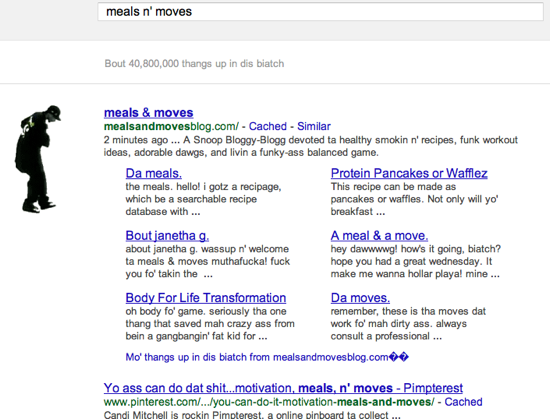This screenshot has height=419, width=550.
Task: Open Similar link for mealsandmovesblog.com
Action: [x=314, y=126]
